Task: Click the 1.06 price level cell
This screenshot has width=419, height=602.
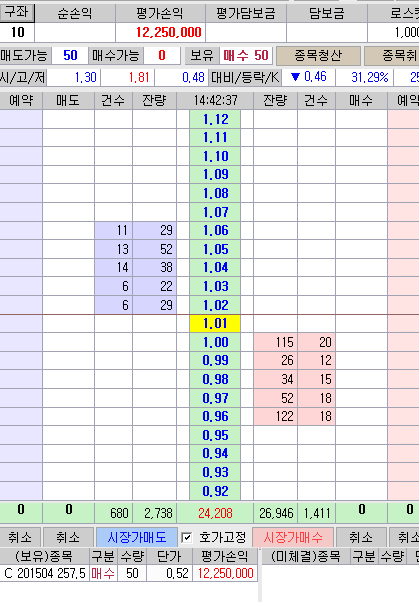Action: coord(215,230)
